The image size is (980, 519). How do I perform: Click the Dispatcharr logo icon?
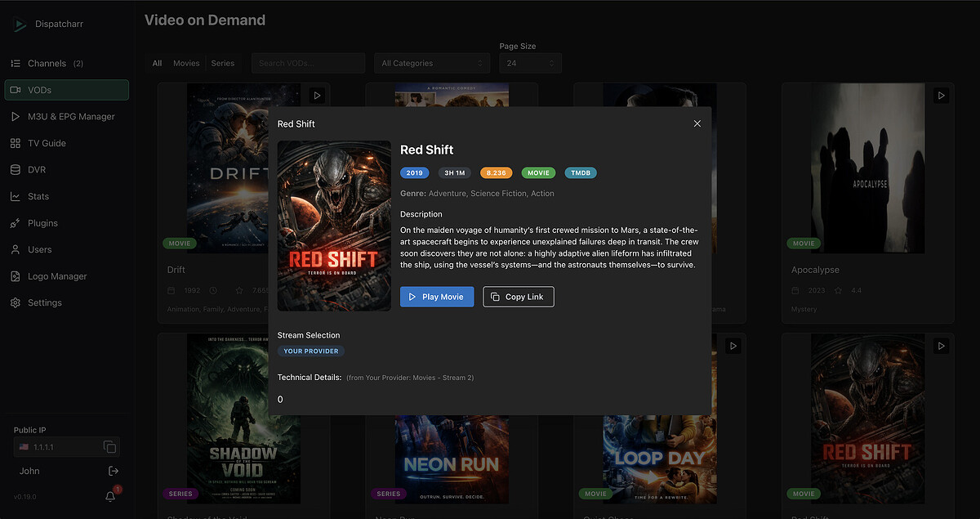(x=20, y=25)
